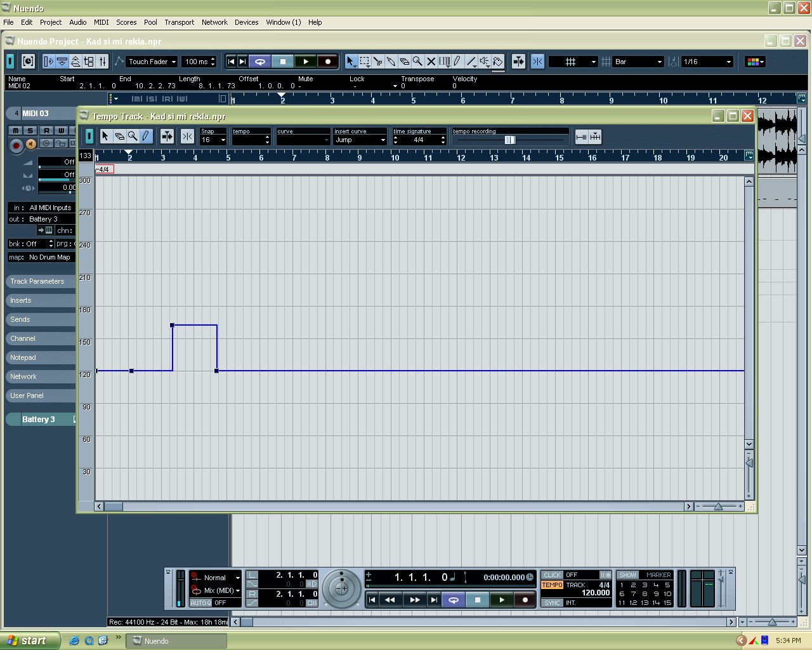This screenshot has width=812, height=650.
Task: Mute the MIDI 03 track
Action: tap(15, 130)
